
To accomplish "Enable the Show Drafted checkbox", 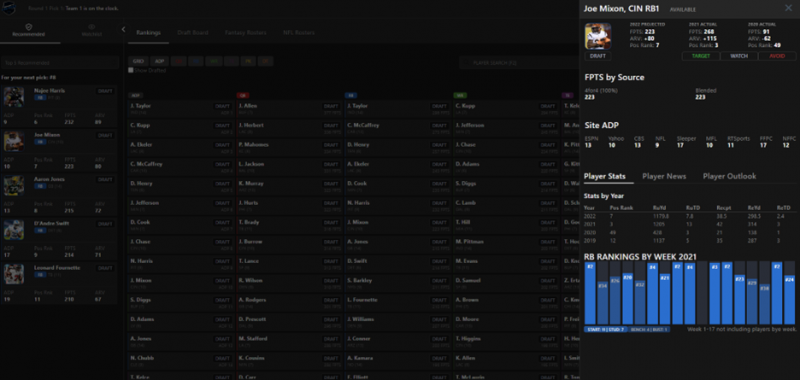I will point(131,70).
